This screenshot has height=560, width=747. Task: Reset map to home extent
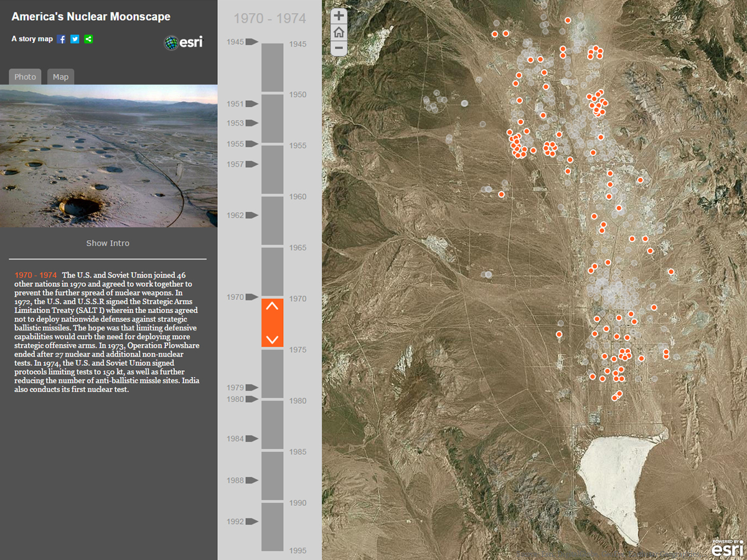click(x=339, y=32)
